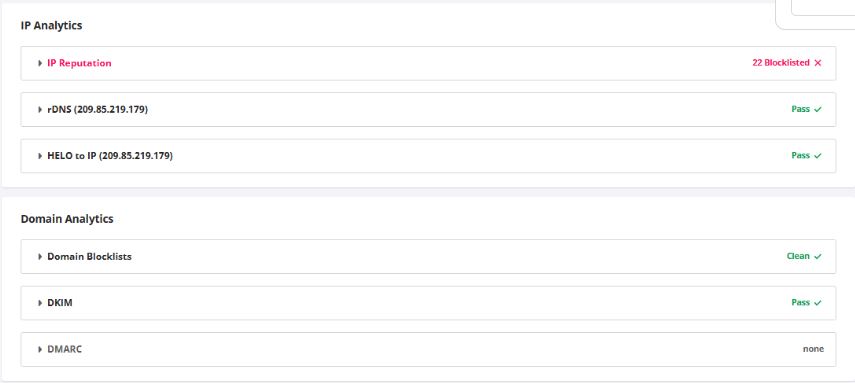Click the rDNS green checkmark icon
Viewport: 855px width, 383px height.
[817, 110]
